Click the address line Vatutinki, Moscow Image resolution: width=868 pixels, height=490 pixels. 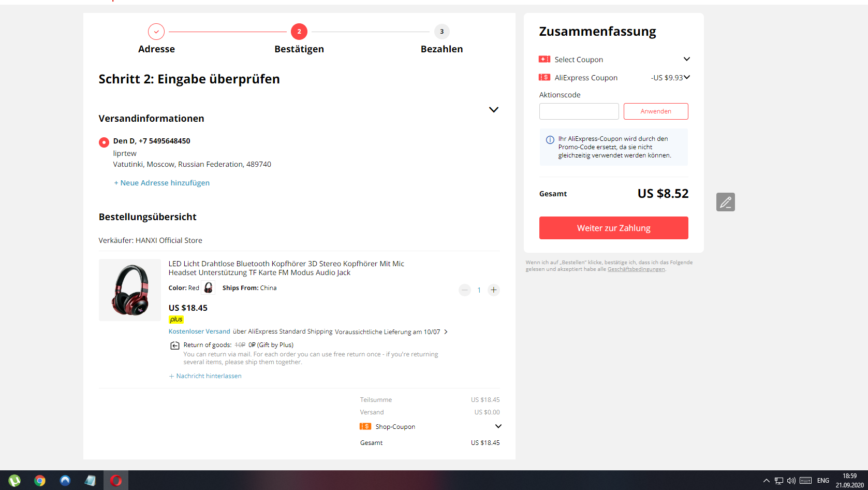click(192, 164)
